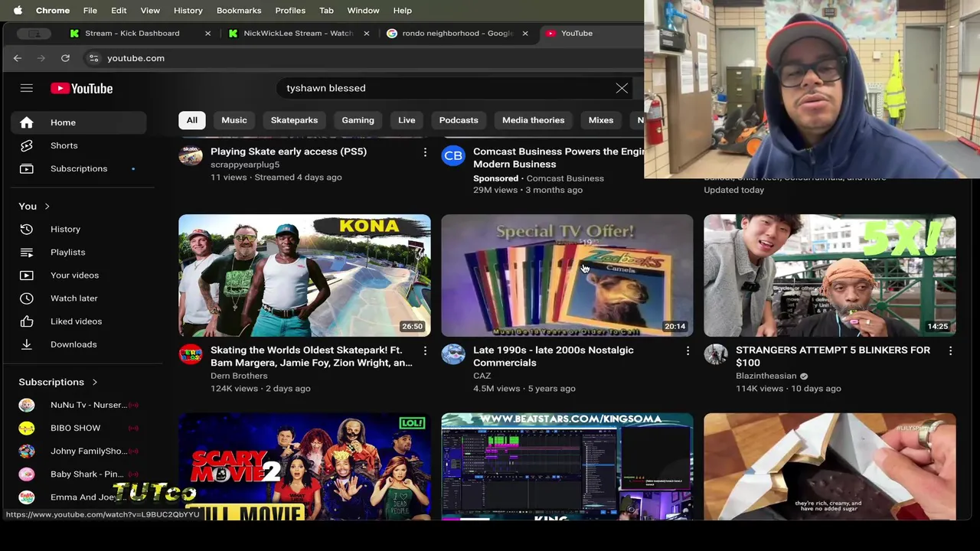Image resolution: width=980 pixels, height=551 pixels.
Task: Select the Mixes filter chip
Action: (x=601, y=120)
